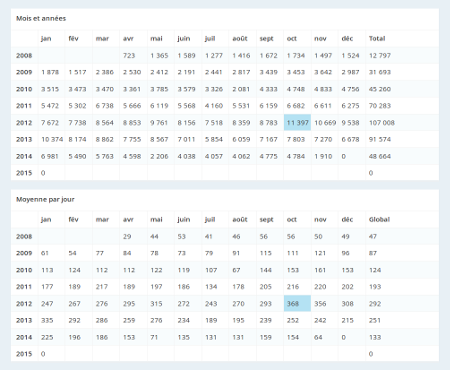Viewport: 450px width, 370px height.
Task: Select the 7 672 value for January 2012
Action: coord(50,123)
